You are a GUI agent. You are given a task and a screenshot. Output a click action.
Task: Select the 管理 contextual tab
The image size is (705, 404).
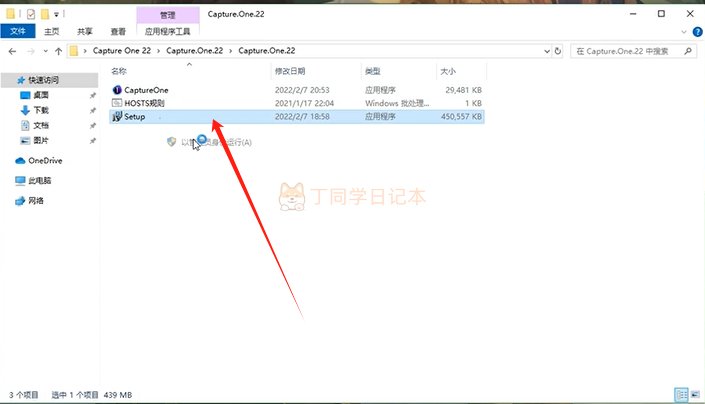(168, 15)
